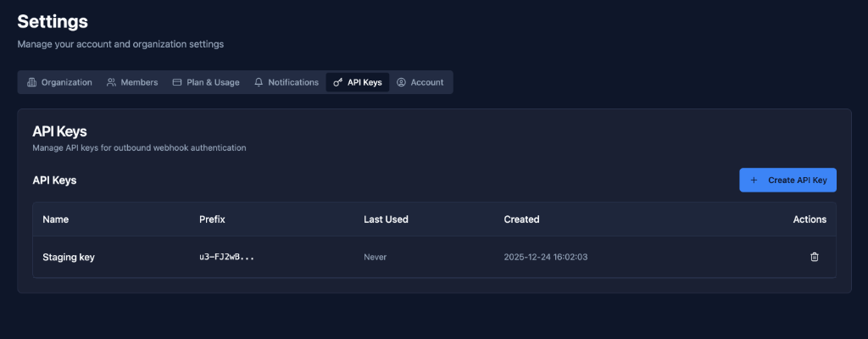The width and height of the screenshot is (868, 339).
Task: Click the Plan & Usage credit card icon
Action: 177,82
